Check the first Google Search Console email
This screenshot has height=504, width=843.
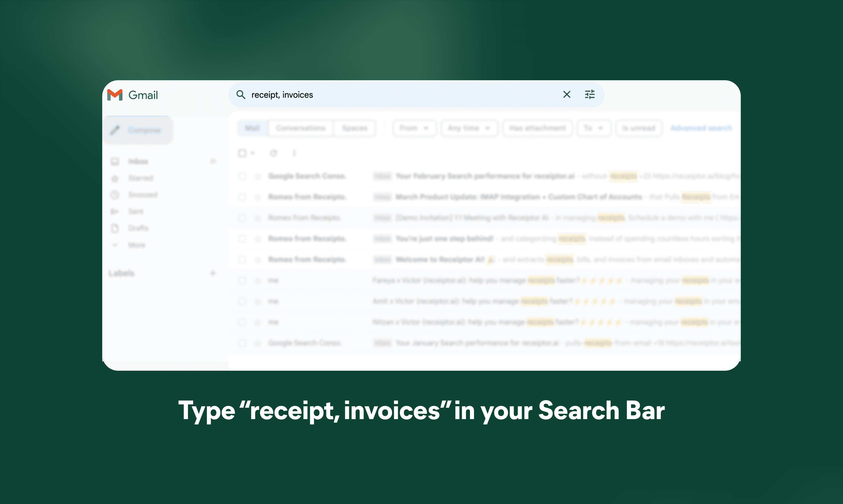coord(242,176)
